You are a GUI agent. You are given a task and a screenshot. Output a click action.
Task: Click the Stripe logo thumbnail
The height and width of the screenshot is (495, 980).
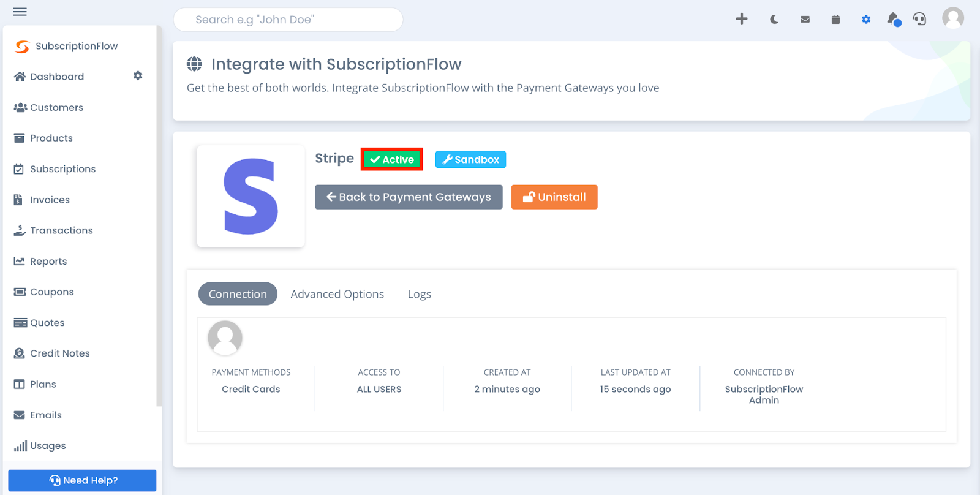click(251, 196)
